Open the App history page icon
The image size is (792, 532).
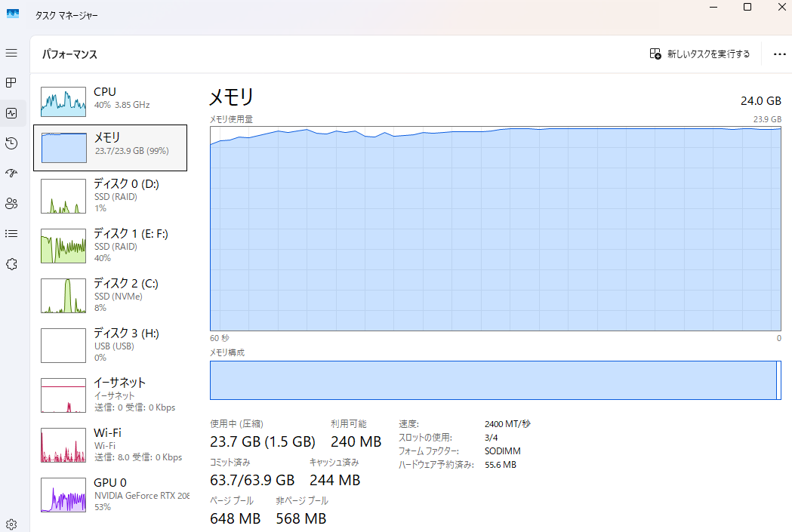click(x=11, y=143)
